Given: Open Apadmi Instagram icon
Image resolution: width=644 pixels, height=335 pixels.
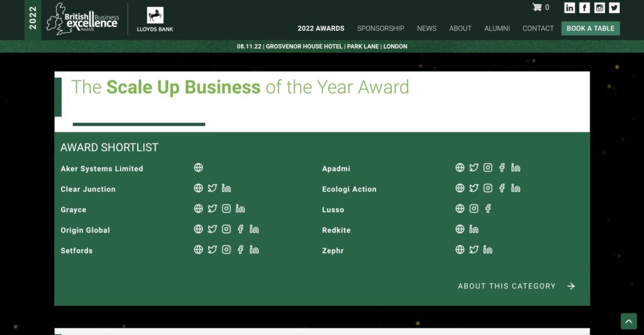Looking at the screenshot, I should tap(488, 167).
